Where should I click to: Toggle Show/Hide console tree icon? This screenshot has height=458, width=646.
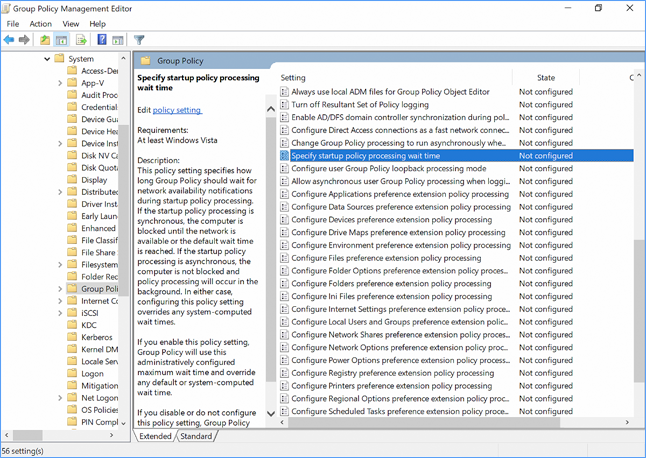61,40
